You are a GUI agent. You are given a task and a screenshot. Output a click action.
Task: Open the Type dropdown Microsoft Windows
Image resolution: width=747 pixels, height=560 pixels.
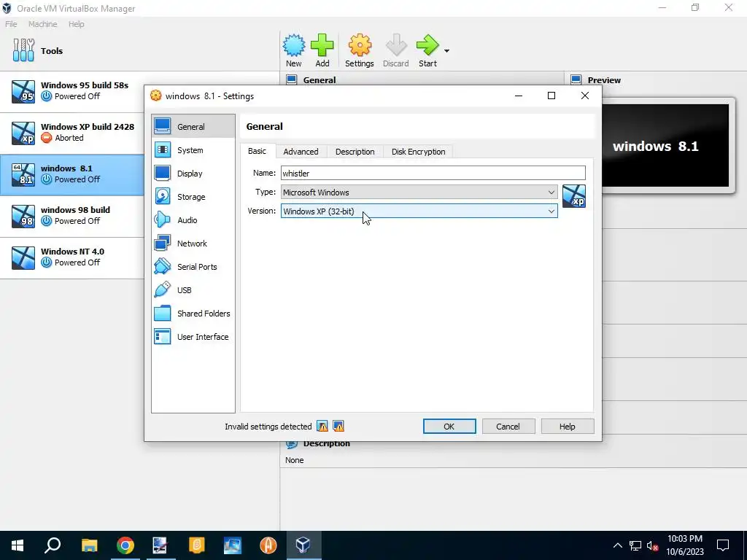pos(419,192)
